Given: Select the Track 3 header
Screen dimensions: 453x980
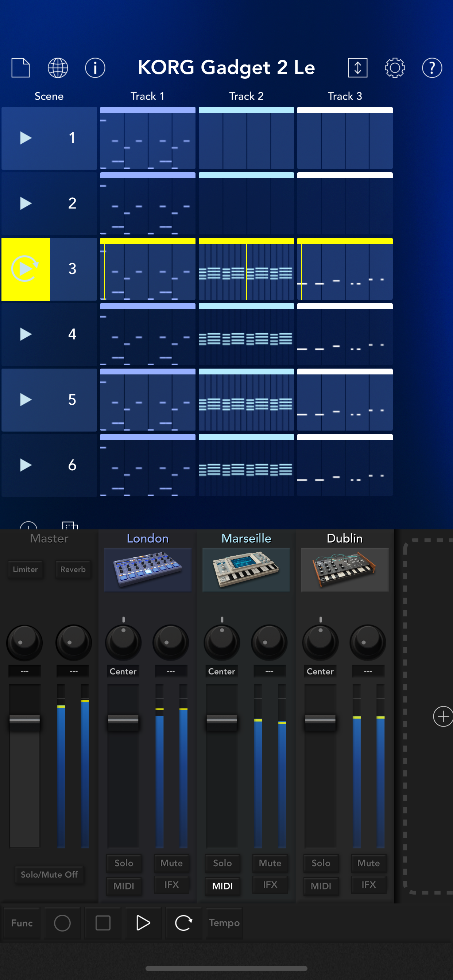Looking at the screenshot, I should tap(345, 96).
